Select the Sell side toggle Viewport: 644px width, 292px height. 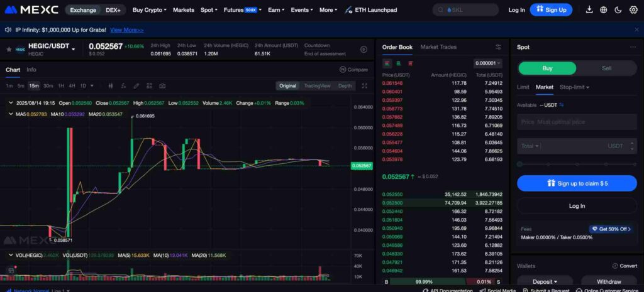(606, 68)
